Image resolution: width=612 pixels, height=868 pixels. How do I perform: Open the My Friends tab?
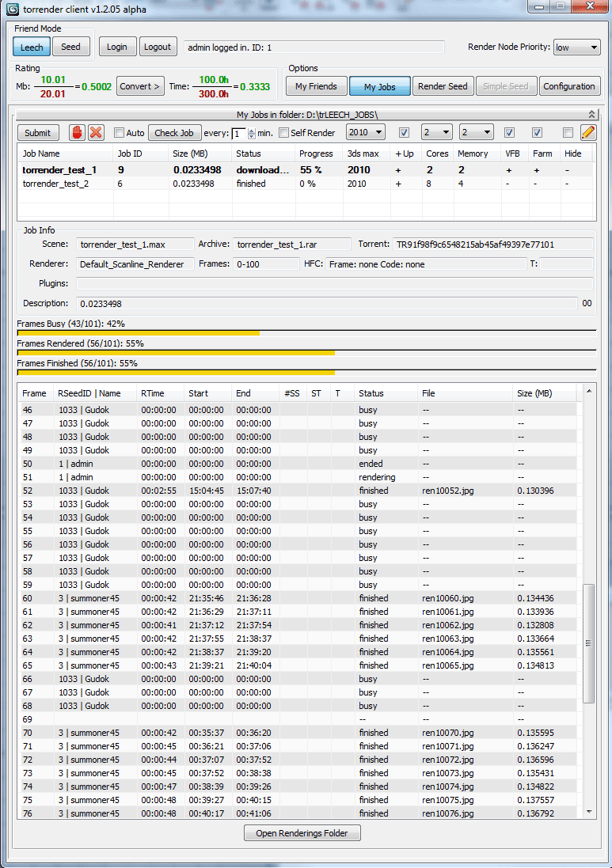316,86
